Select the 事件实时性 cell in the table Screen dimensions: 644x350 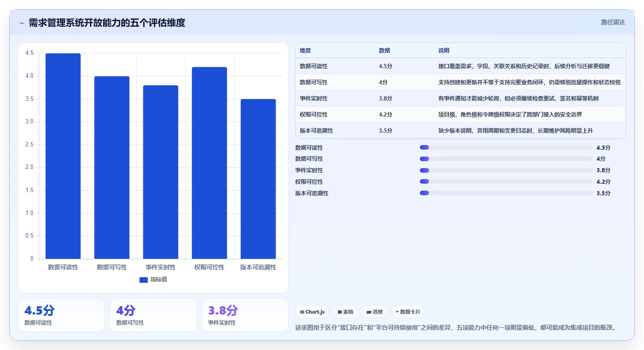click(313, 99)
